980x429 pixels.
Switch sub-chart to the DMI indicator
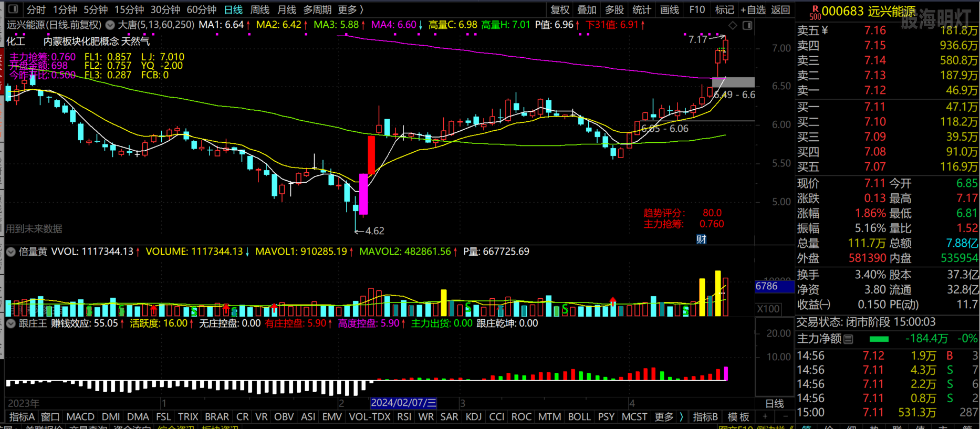tap(111, 417)
